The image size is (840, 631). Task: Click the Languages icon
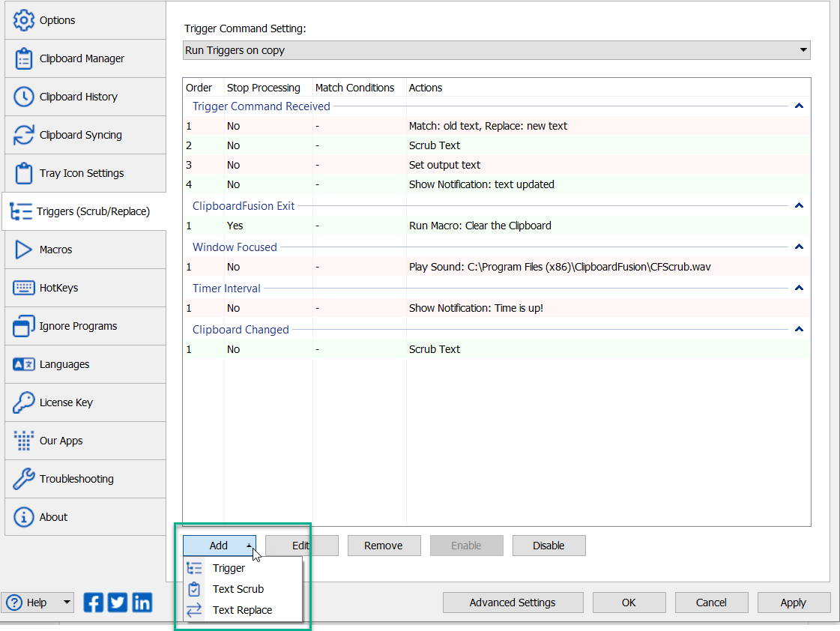[23, 364]
